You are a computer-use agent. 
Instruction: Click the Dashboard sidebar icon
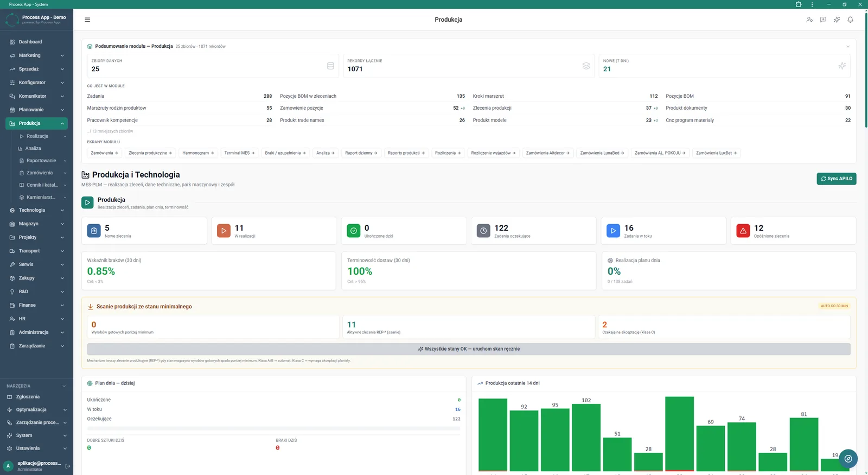tap(12, 42)
